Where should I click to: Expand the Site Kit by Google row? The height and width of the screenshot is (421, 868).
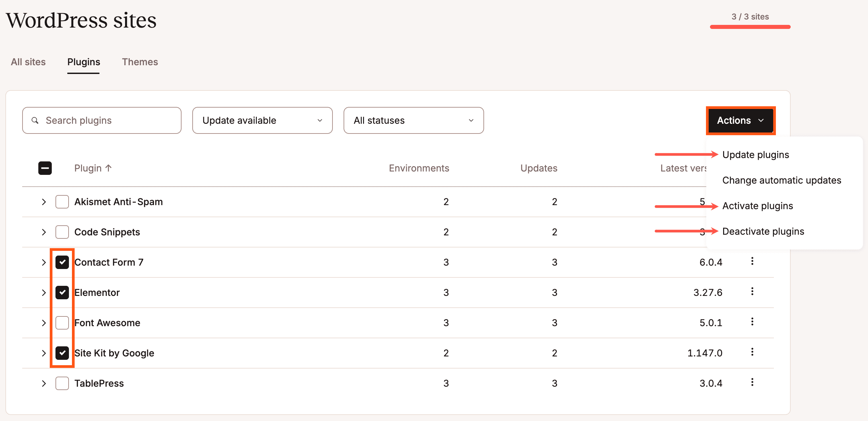(x=44, y=353)
